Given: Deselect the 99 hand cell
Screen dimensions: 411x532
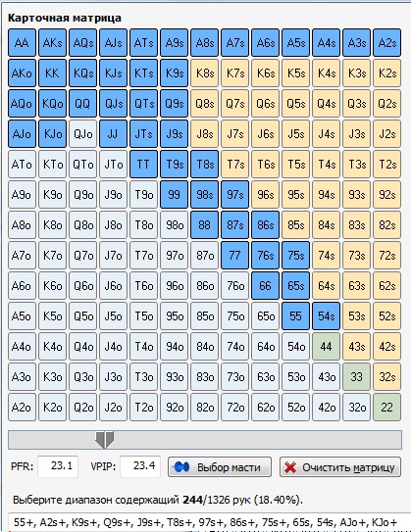Looking at the screenshot, I should (174, 194).
